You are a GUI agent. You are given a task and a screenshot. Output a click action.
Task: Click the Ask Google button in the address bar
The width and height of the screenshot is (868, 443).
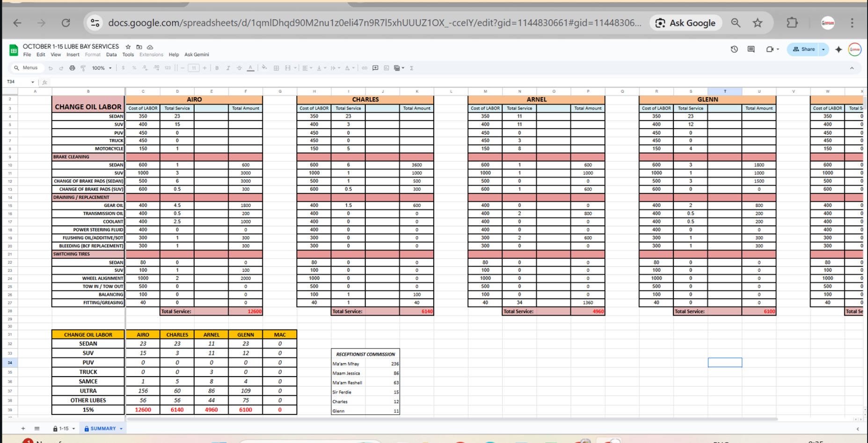(686, 23)
